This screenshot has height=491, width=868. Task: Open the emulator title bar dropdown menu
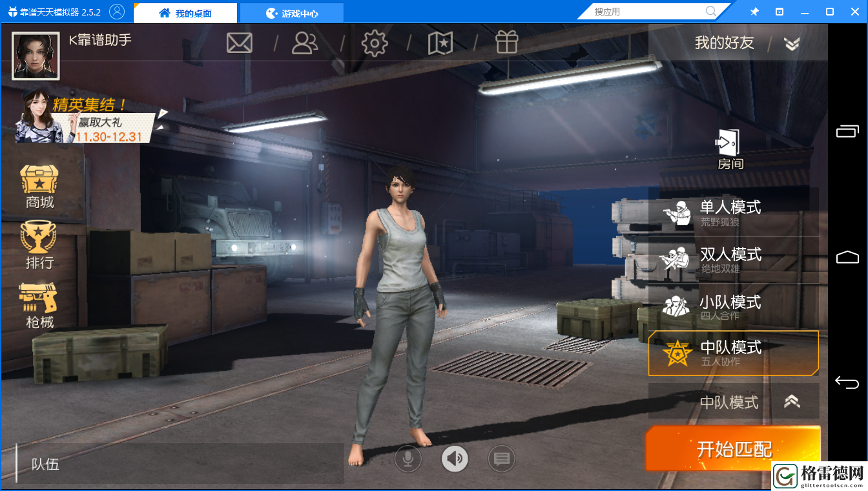(780, 12)
